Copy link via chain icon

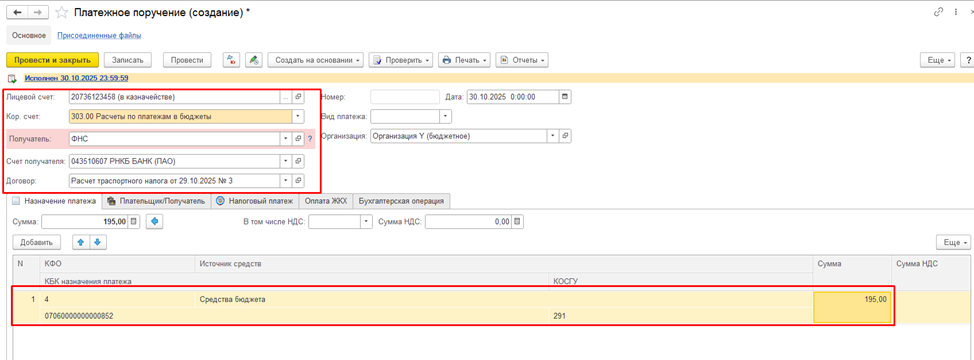pyautogui.click(x=938, y=12)
